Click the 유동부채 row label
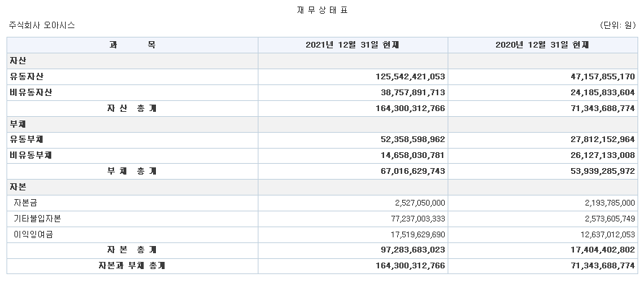This screenshot has height=290, width=644. tap(27, 139)
